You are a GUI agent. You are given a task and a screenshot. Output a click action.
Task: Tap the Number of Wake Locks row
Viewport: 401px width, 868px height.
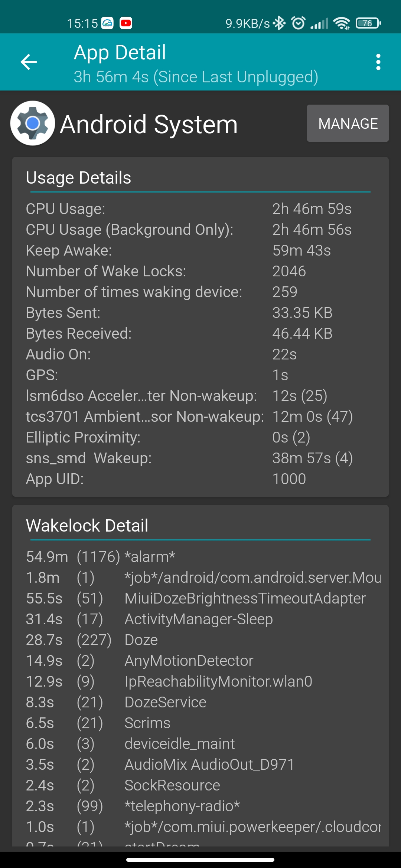click(200, 271)
